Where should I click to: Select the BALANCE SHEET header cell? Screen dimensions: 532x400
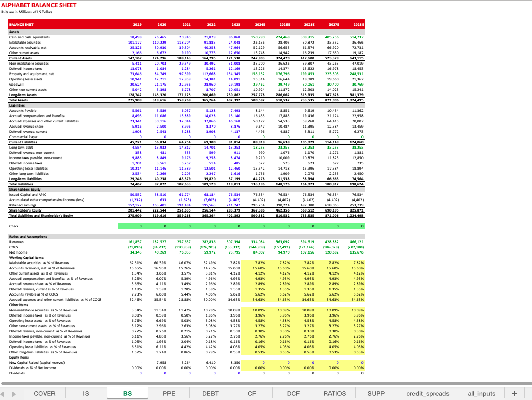click(x=22, y=25)
